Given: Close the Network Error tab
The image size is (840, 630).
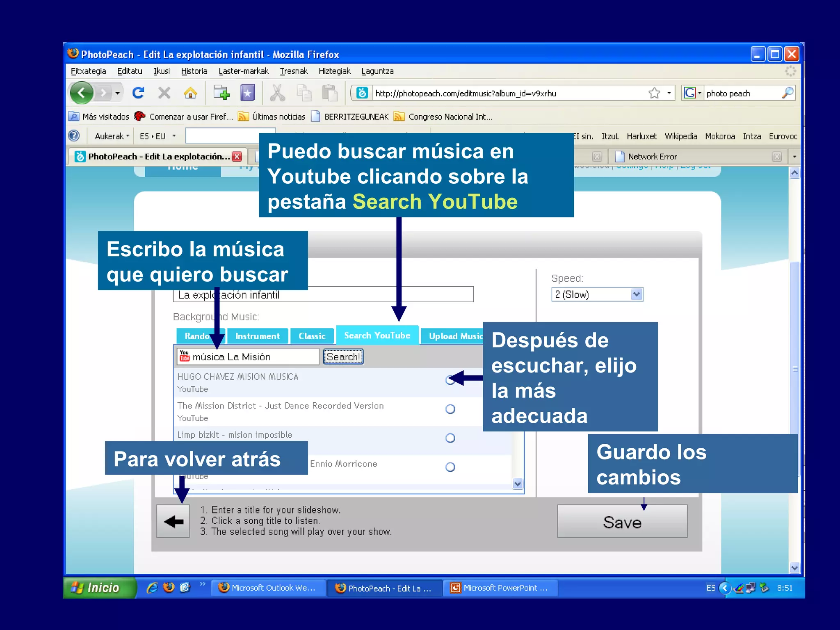Looking at the screenshot, I should tap(776, 156).
